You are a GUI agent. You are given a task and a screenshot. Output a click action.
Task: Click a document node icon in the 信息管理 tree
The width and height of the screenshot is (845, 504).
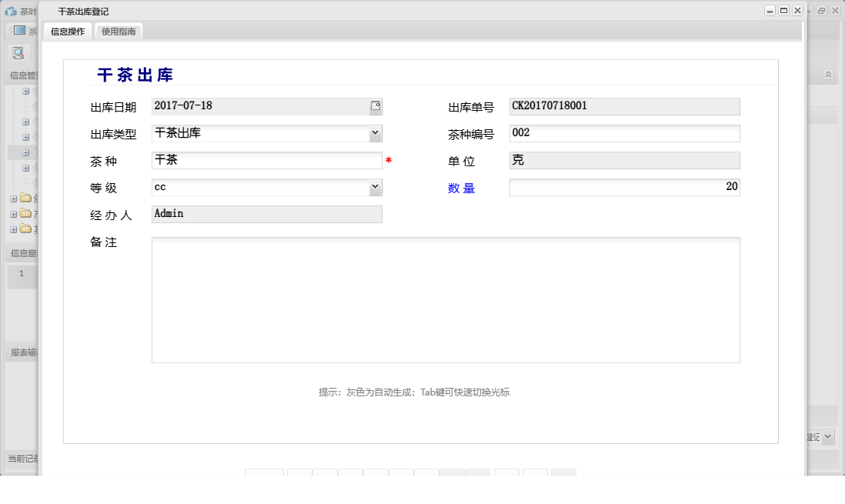click(x=35, y=92)
